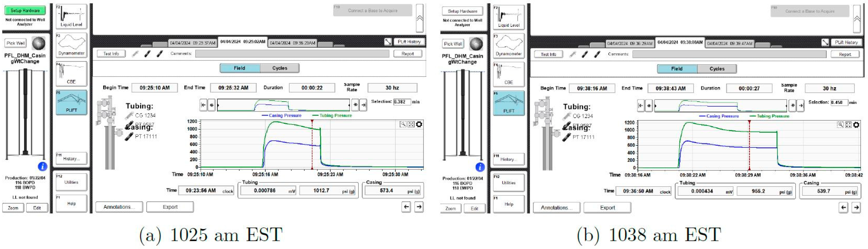The height and width of the screenshot is (249, 868).
Task: Click chart settings gear in screenshot (a)
Action: click(x=419, y=124)
